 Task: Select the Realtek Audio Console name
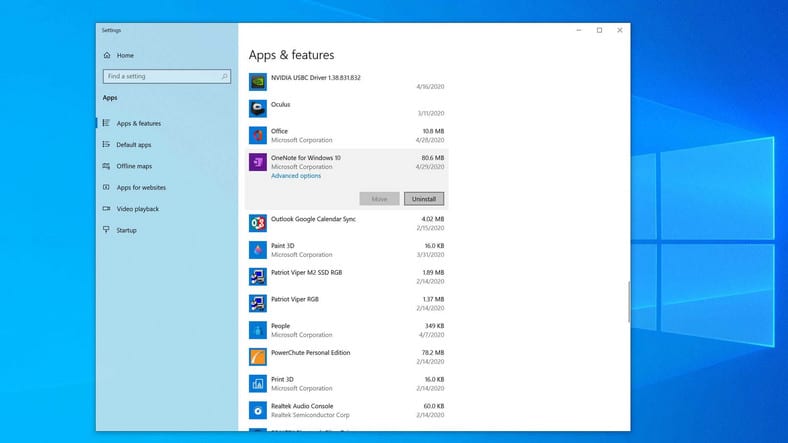[x=302, y=406]
